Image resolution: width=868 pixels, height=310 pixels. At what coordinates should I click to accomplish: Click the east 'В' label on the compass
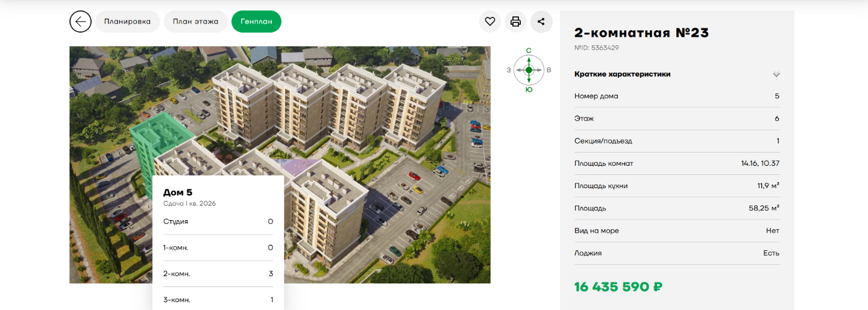click(x=549, y=71)
